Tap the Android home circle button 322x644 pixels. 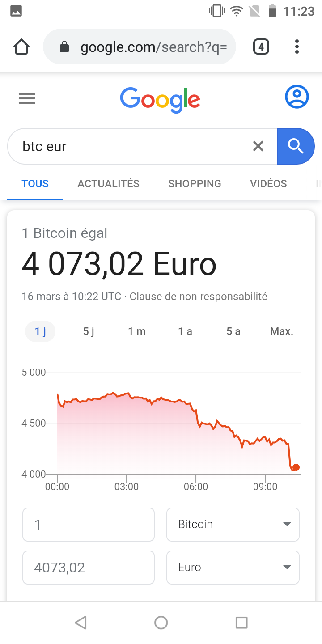tap(161, 623)
